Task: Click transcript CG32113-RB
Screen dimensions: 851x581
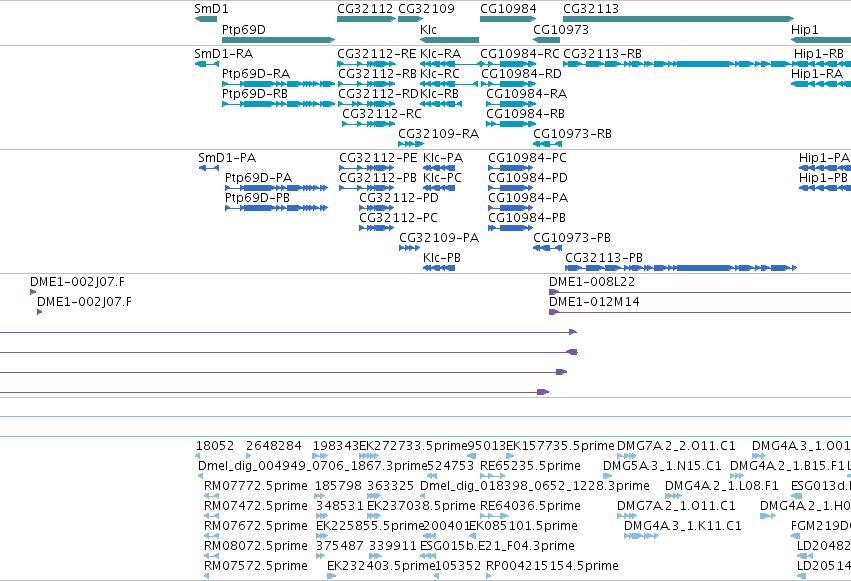Action: click(x=602, y=54)
